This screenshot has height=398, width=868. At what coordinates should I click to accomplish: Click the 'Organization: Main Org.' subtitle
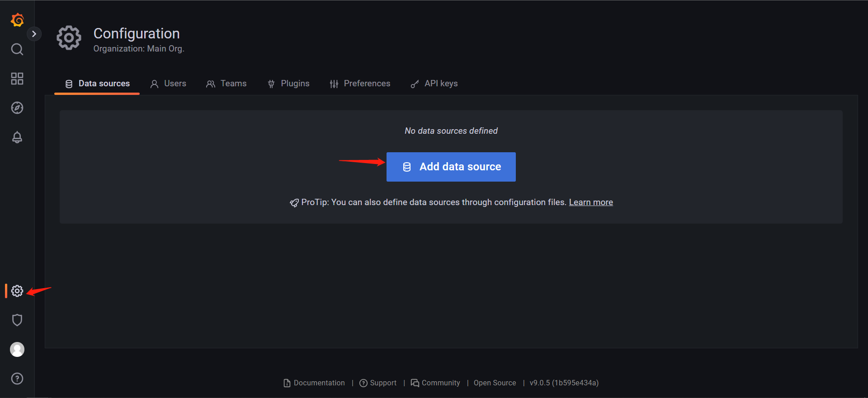point(139,49)
